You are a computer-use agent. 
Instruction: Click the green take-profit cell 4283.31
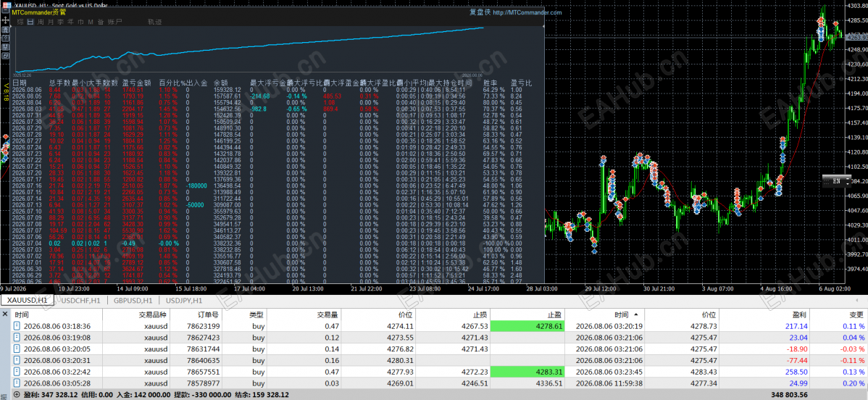click(528, 372)
